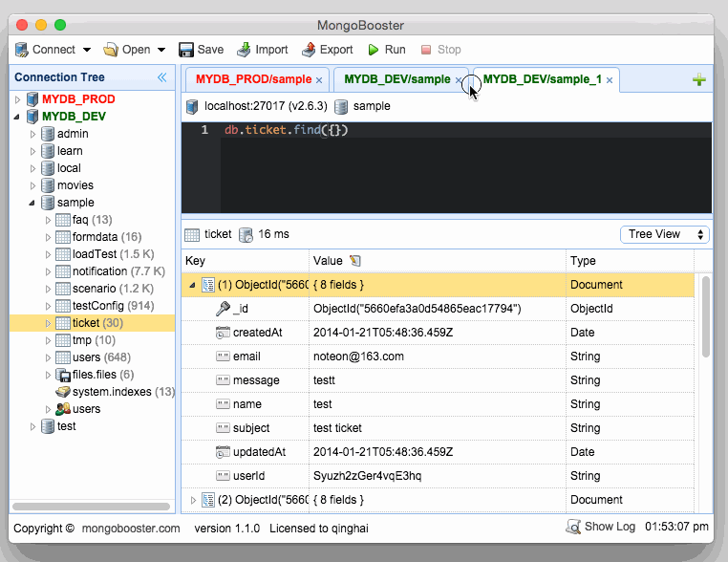Collapse the sample database node

pyautogui.click(x=32, y=203)
